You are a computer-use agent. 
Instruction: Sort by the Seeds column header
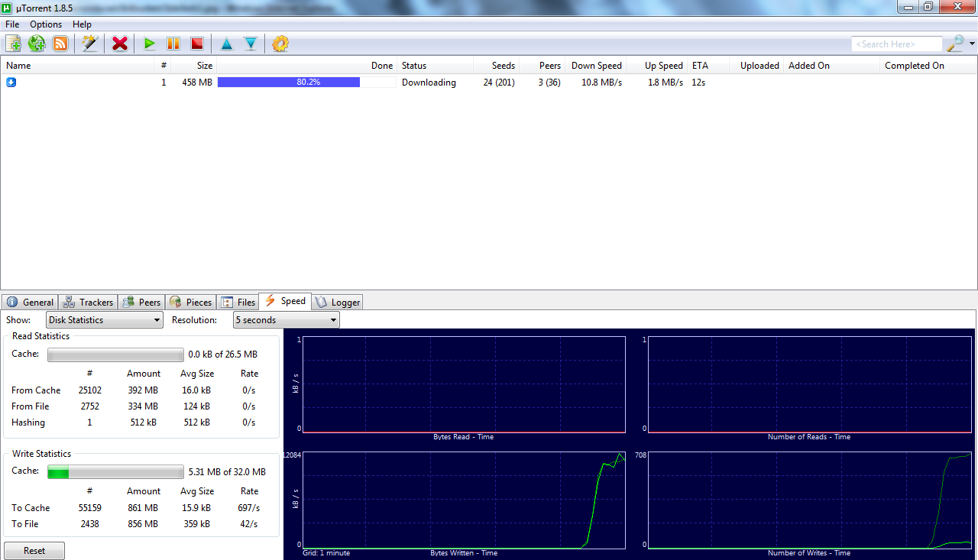click(x=496, y=66)
